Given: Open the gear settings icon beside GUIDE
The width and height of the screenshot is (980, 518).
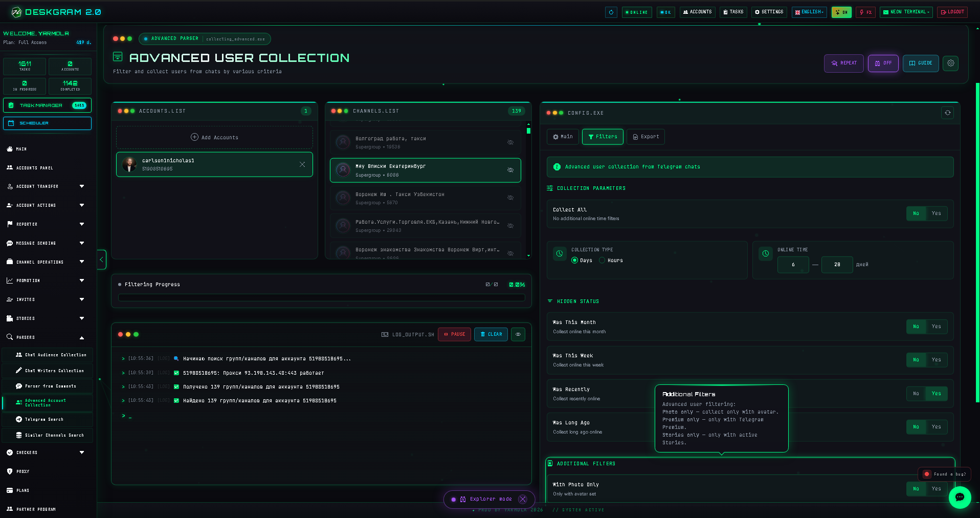Looking at the screenshot, I should point(950,63).
